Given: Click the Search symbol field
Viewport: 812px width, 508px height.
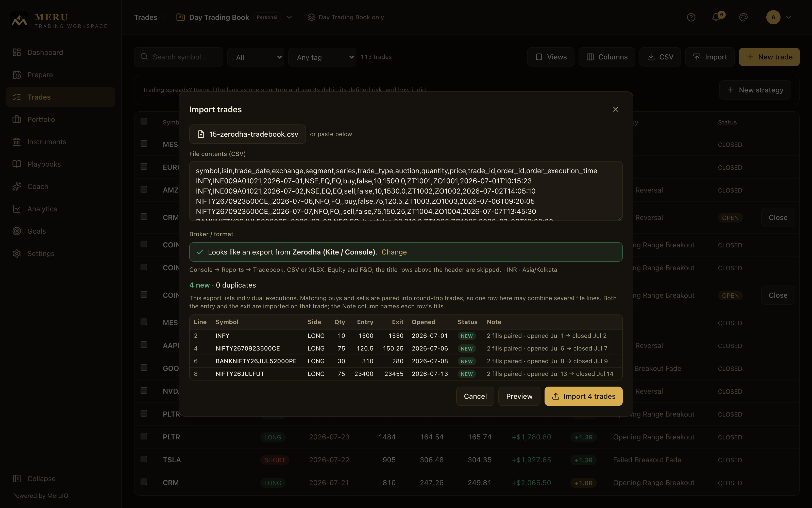Looking at the screenshot, I should pyautogui.click(x=178, y=57).
